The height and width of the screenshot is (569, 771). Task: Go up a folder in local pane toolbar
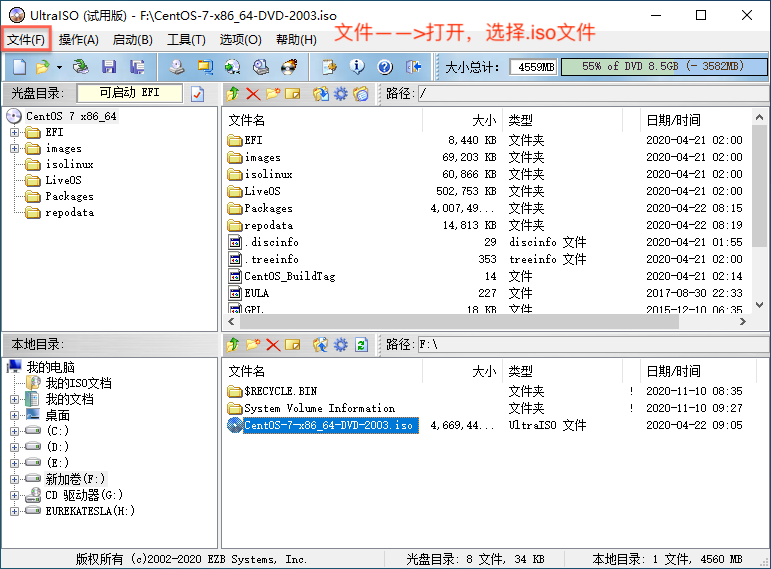pos(233,345)
